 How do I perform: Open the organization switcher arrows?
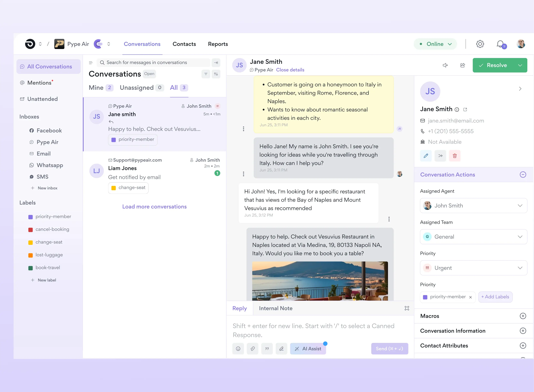(40, 44)
